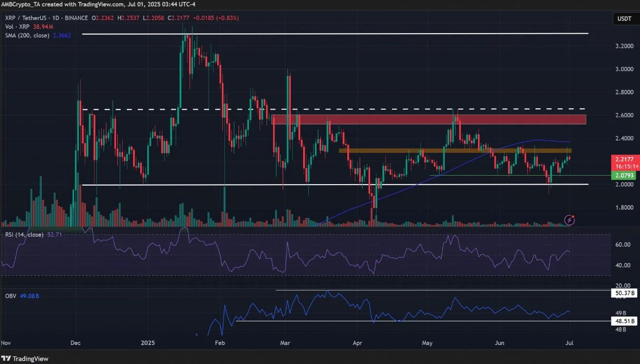640x364 pixels.
Task: Select the OBV indicator label
Action: tap(11, 296)
